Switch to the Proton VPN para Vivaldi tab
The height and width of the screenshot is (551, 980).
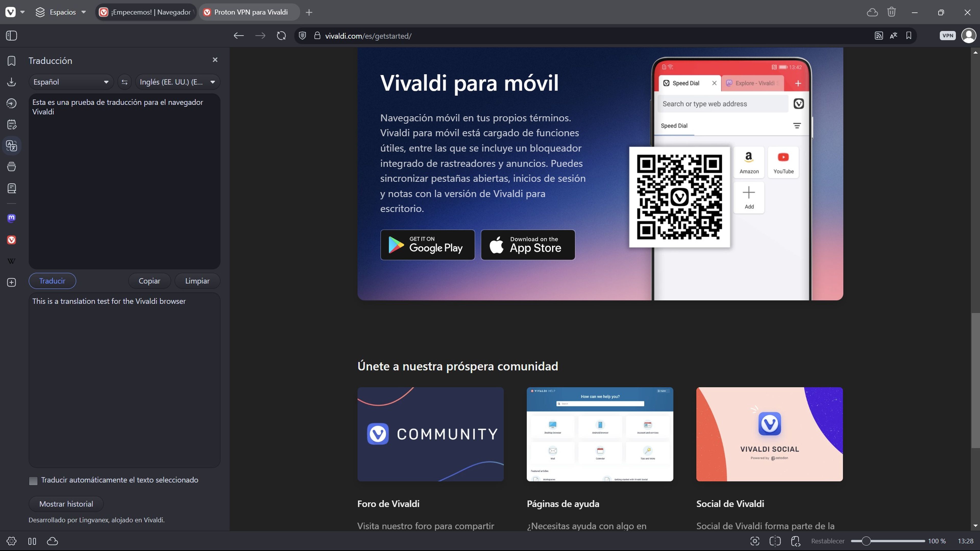[x=249, y=12]
